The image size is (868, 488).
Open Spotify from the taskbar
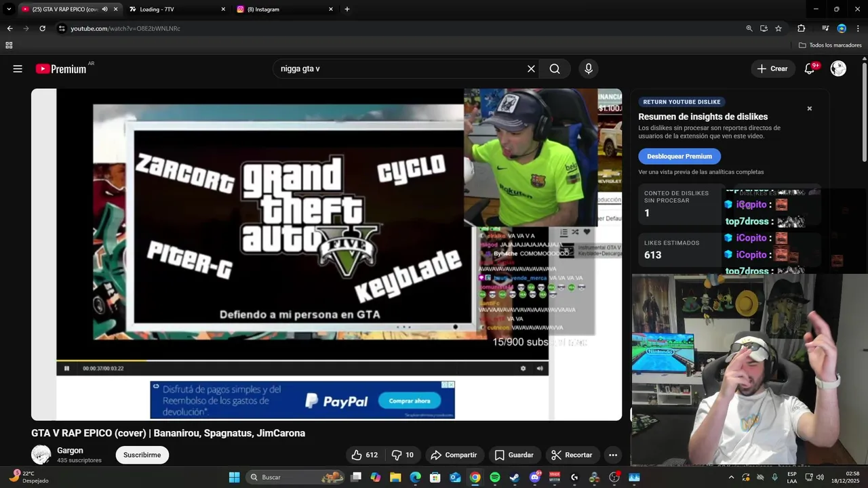coord(495,477)
